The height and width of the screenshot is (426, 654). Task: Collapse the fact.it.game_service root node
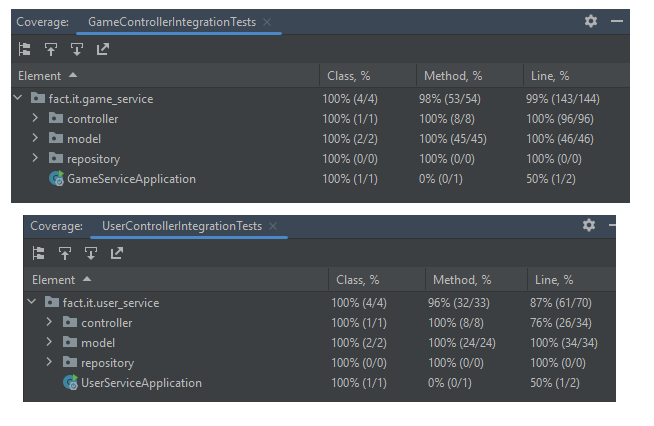(19, 99)
